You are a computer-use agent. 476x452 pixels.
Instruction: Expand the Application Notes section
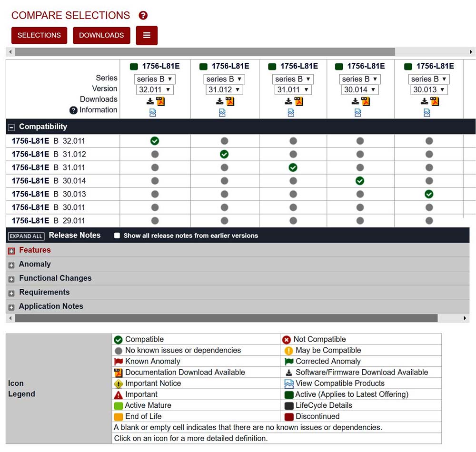[x=11, y=307]
